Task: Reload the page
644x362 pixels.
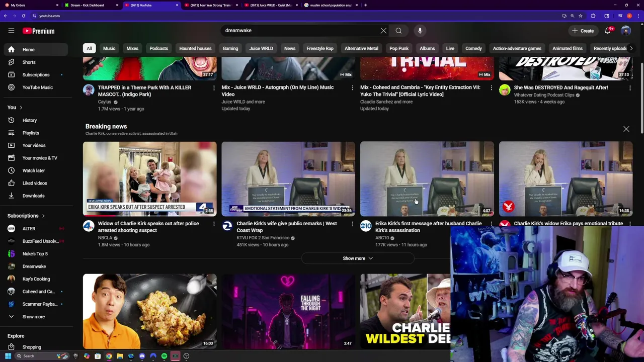Action: 24,16
